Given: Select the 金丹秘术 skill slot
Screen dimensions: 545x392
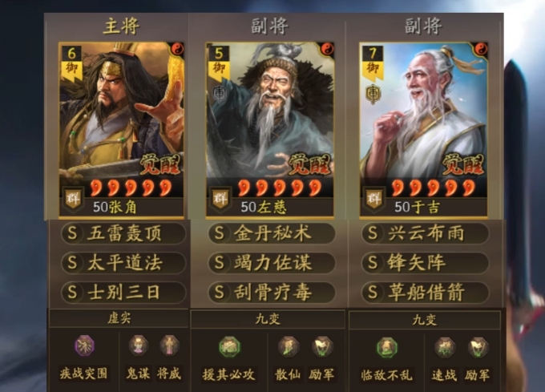Looking at the screenshot, I should tap(272, 233).
